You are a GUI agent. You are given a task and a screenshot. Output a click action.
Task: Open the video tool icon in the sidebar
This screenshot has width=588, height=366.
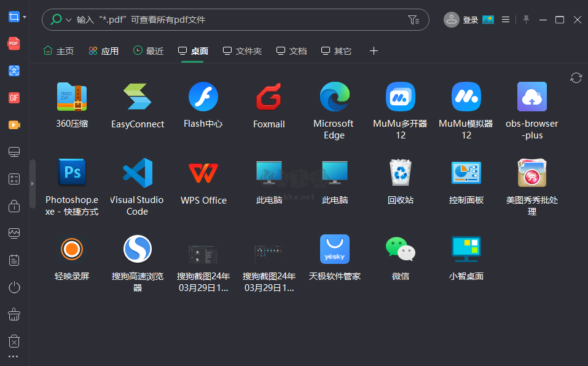tap(14, 125)
